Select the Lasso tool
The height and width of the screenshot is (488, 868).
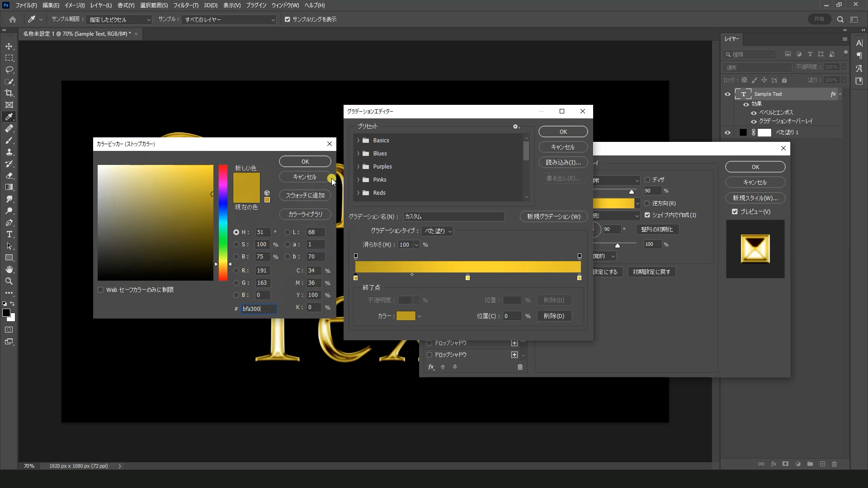point(9,70)
